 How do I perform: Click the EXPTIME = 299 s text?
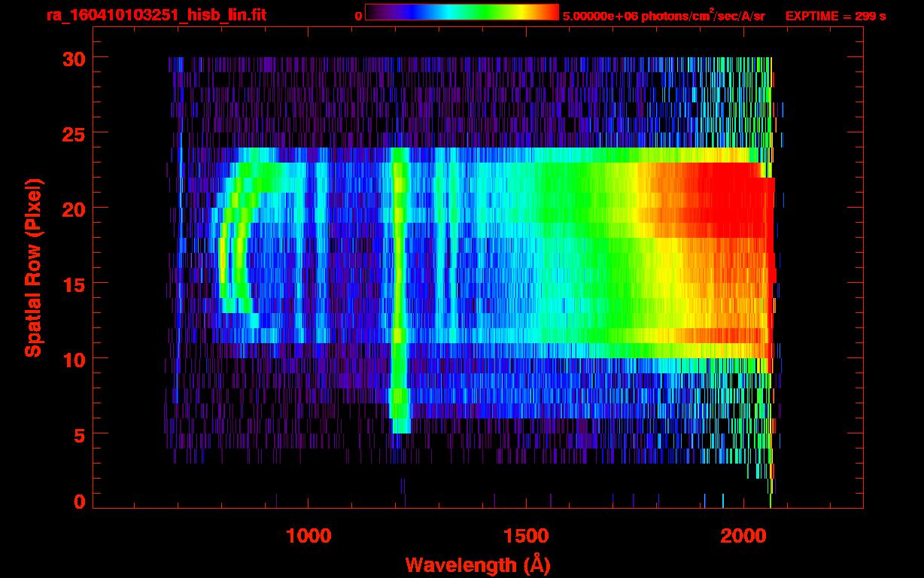coord(835,16)
